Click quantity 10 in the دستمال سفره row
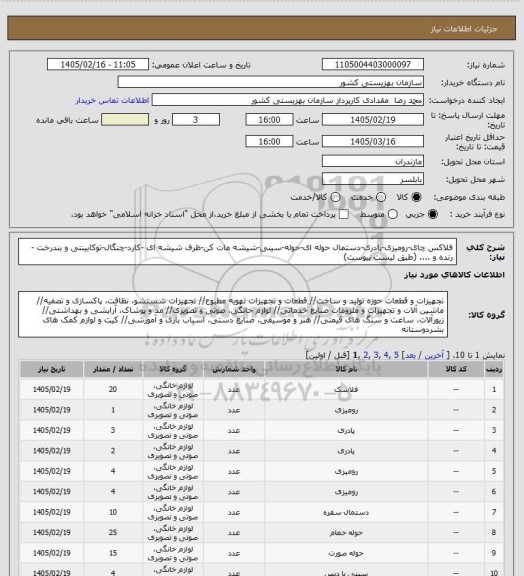The image size is (524, 576). 113,512
